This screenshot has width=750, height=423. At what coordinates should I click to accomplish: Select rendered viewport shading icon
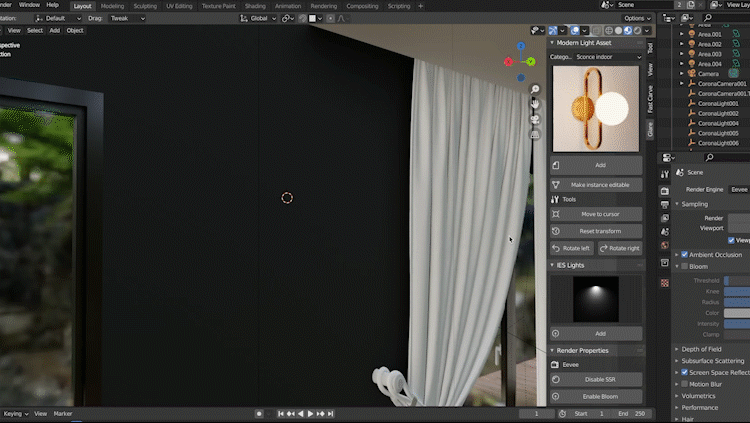(x=637, y=31)
